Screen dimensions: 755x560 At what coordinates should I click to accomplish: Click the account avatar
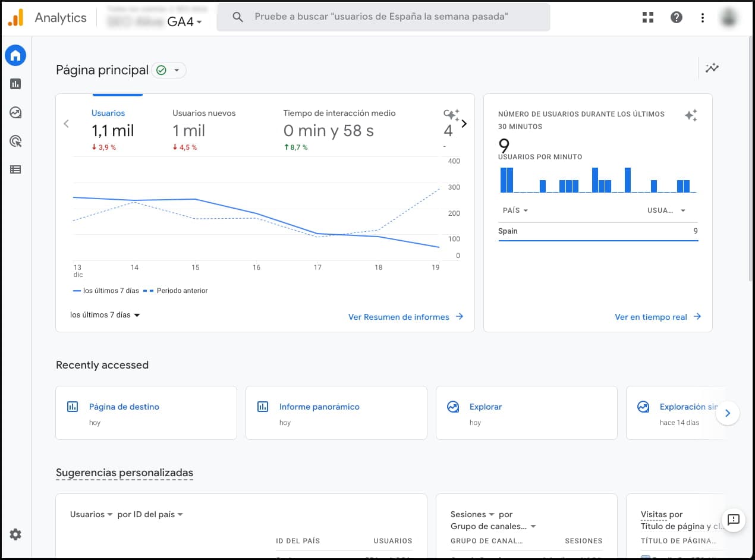(729, 17)
